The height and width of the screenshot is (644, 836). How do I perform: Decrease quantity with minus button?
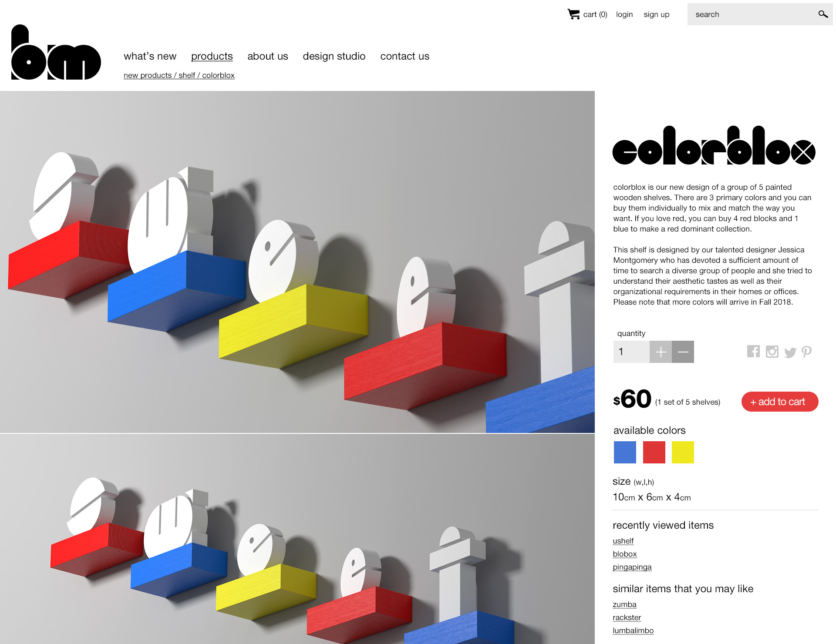(683, 352)
